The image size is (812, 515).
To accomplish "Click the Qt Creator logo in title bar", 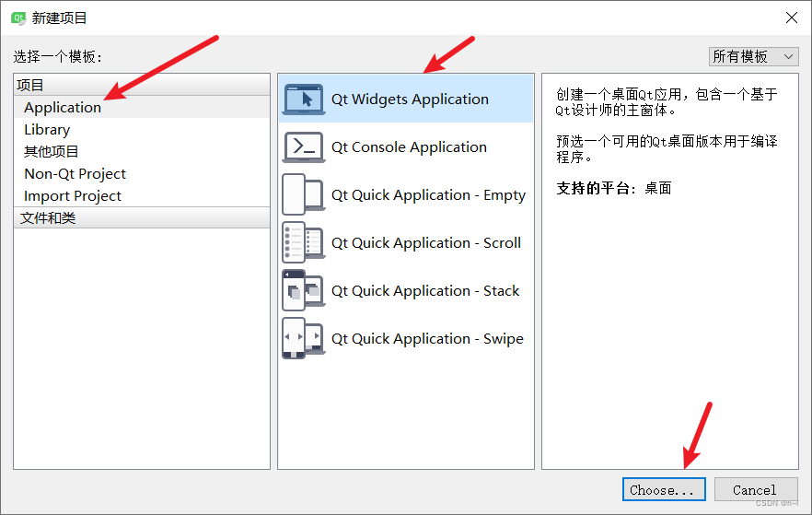I will click(x=18, y=18).
